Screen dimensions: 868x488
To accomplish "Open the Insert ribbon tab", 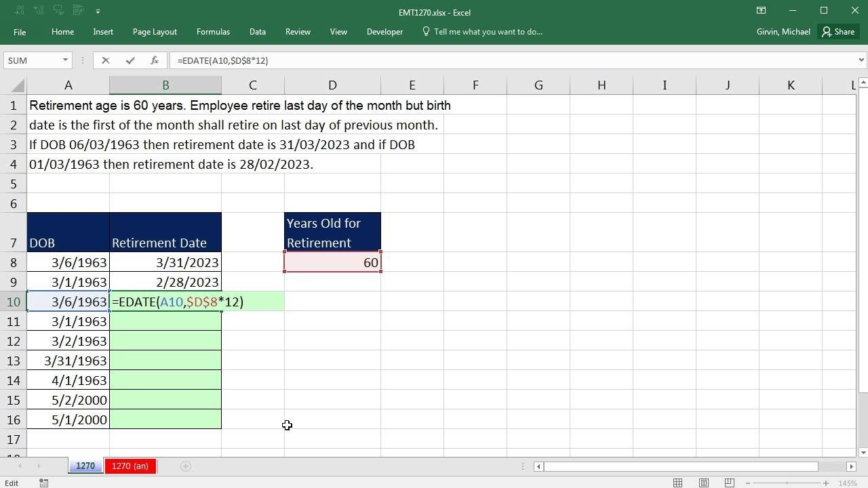I will (103, 32).
